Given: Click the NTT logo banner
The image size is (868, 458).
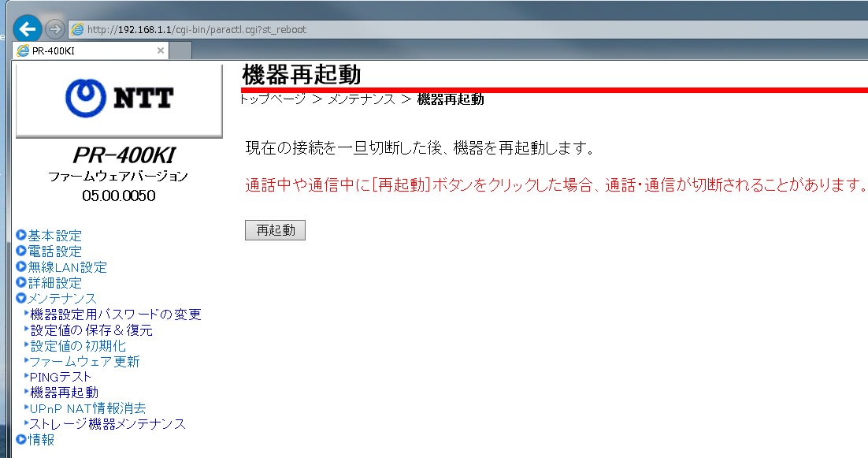Looking at the screenshot, I should pos(119,100).
